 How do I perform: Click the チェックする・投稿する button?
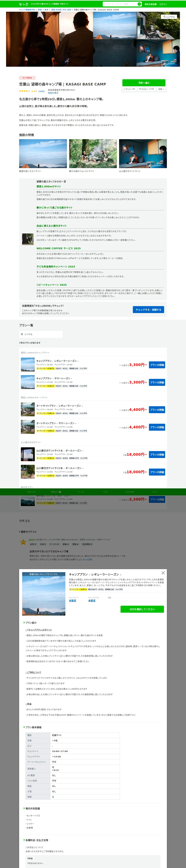point(148,310)
